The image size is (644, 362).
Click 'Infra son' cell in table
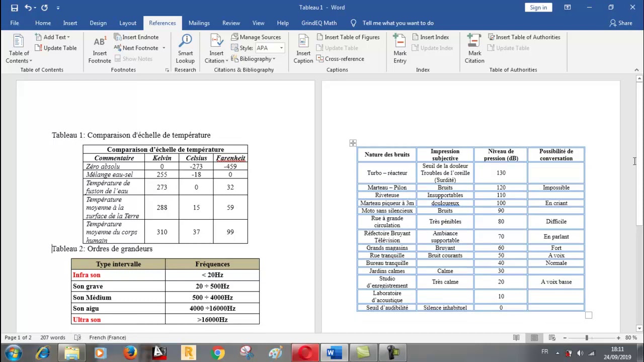[118, 275]
